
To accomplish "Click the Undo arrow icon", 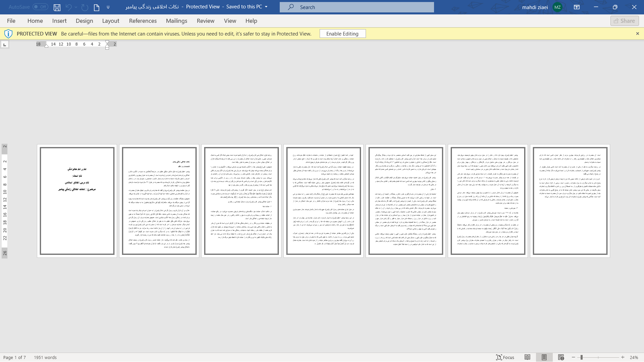I will tap(68, 7).
